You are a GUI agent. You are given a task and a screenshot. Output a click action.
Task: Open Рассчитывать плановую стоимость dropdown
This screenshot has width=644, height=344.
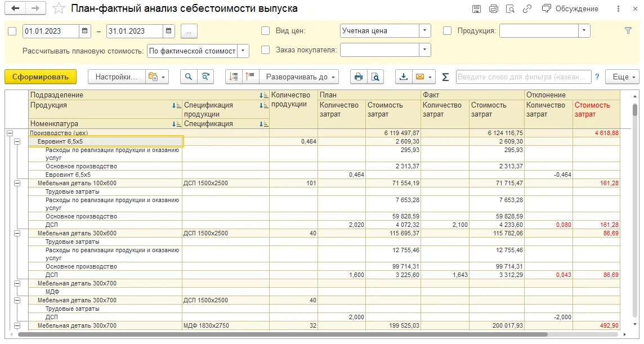pos(243,51)
